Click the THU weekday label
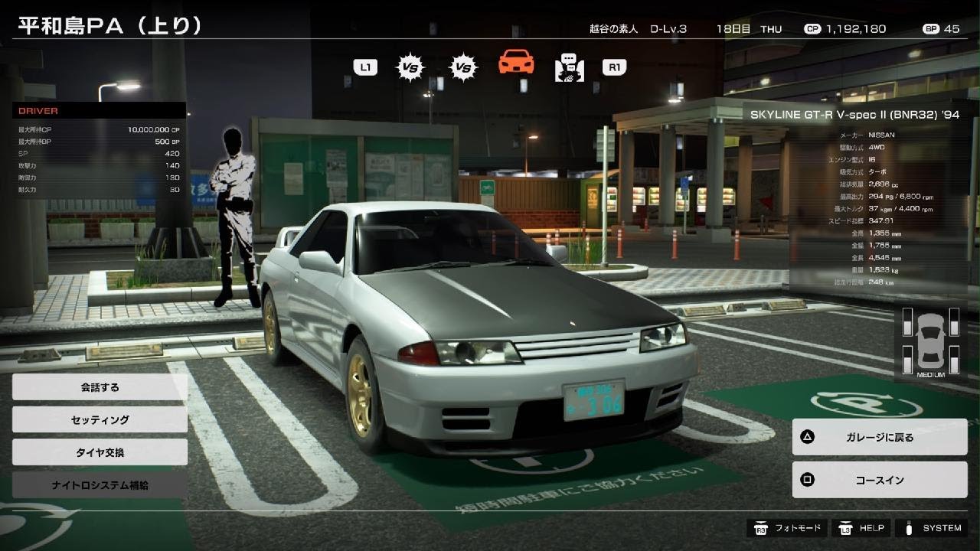 point(771,29)
